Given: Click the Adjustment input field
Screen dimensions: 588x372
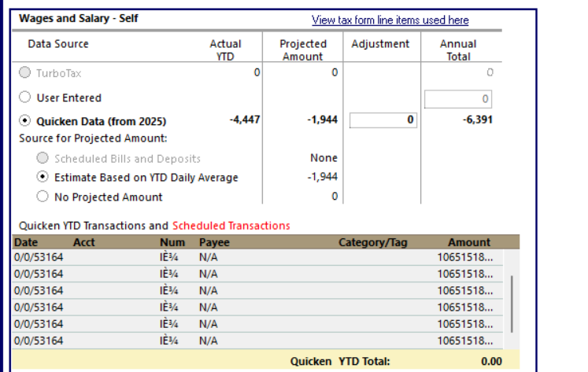Looking at the screenshot, I should [383, 120].
